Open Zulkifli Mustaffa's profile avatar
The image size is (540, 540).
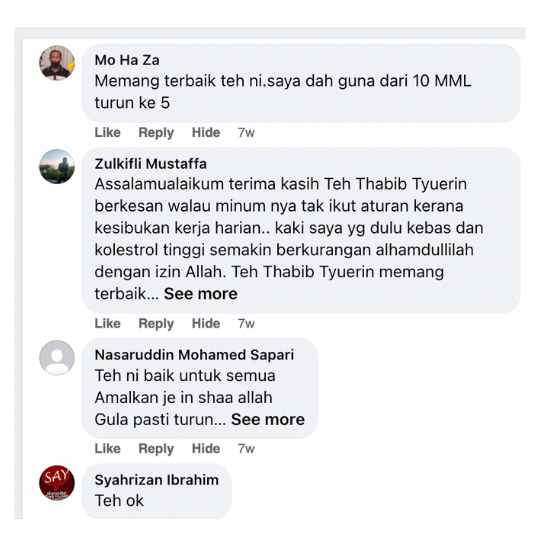coord(57,167)
